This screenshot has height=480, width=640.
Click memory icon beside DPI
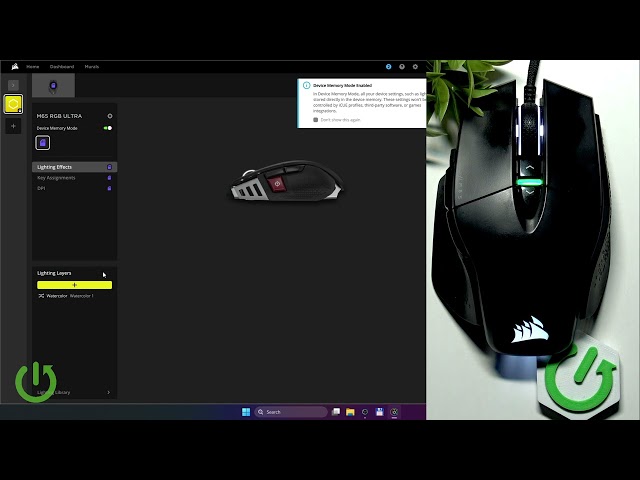click(109, 188)
